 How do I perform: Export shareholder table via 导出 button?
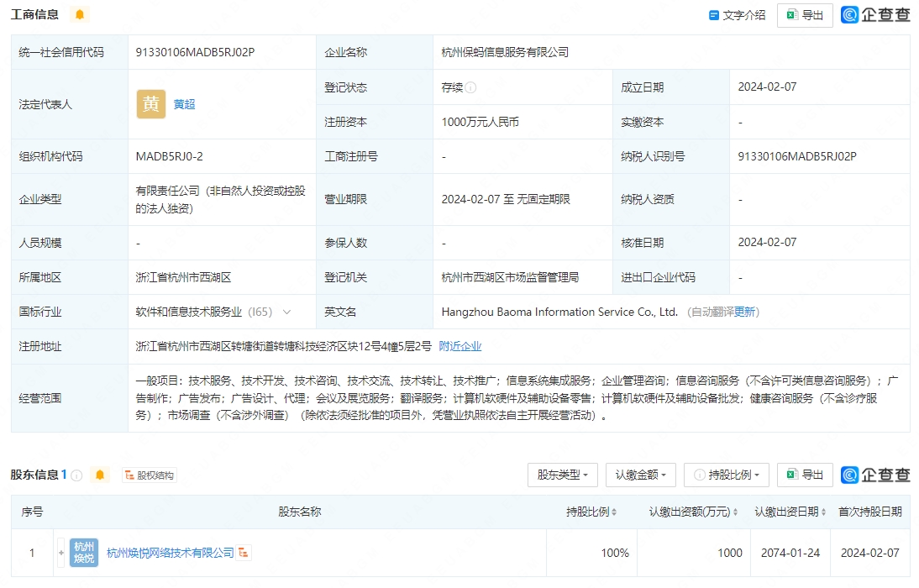(805, 475)
